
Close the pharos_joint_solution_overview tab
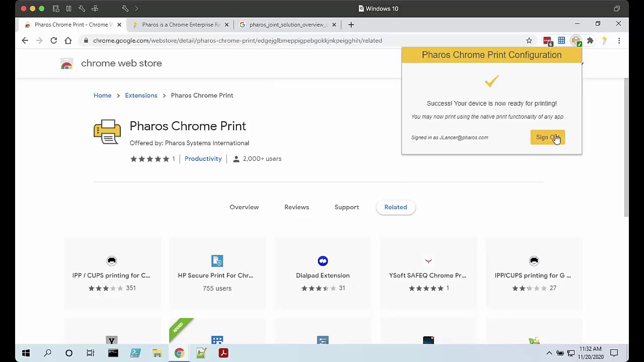(x=334, y=25)
